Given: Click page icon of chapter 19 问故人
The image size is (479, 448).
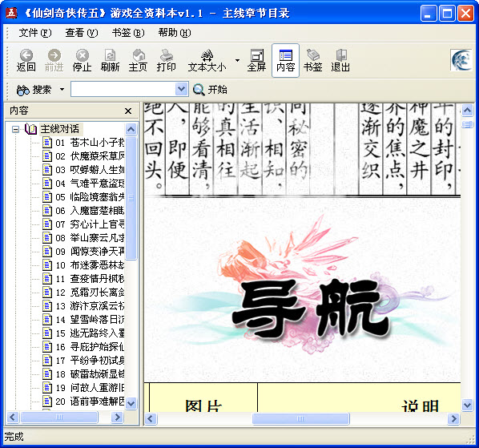Looking at the screenshot, I should click(x=47, y=388).
